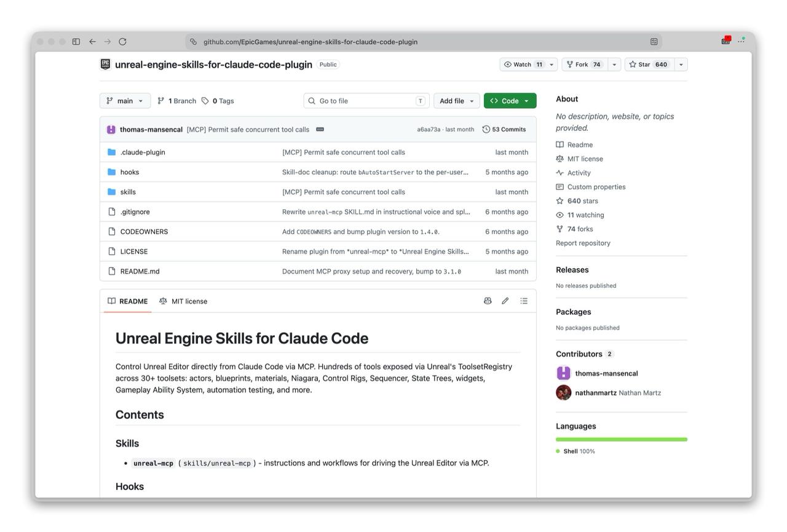The height and width of the screenshot is (532, 787).
Task: Click thomas-mansencal contributor avatar
Action: [x=563, y=373]
